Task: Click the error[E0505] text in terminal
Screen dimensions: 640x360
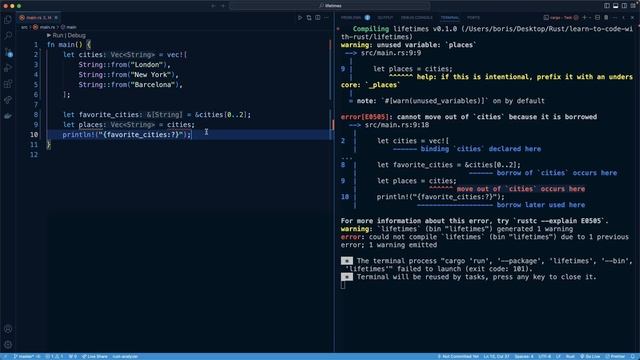Action: (x=365, y=117)
